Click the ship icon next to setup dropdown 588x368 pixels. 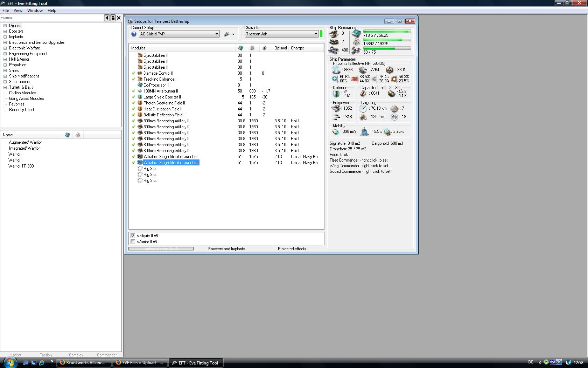(227, 34)
